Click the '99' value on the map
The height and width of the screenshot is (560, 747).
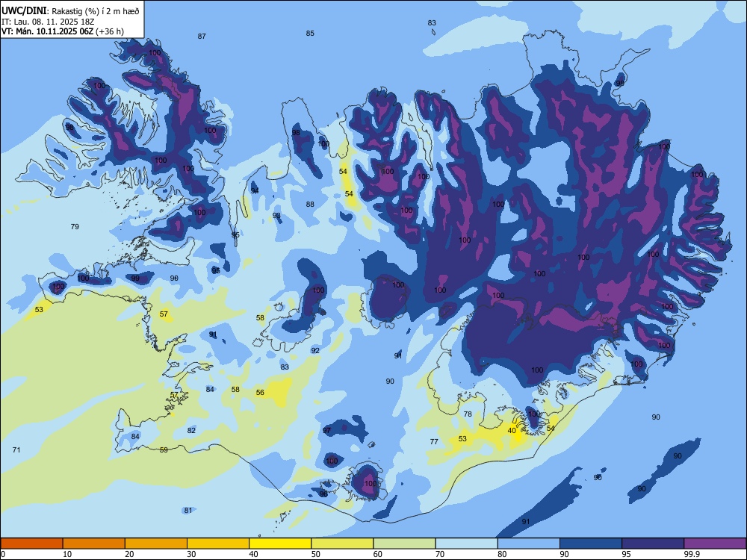pyautogui.click(x=135, y=278)
